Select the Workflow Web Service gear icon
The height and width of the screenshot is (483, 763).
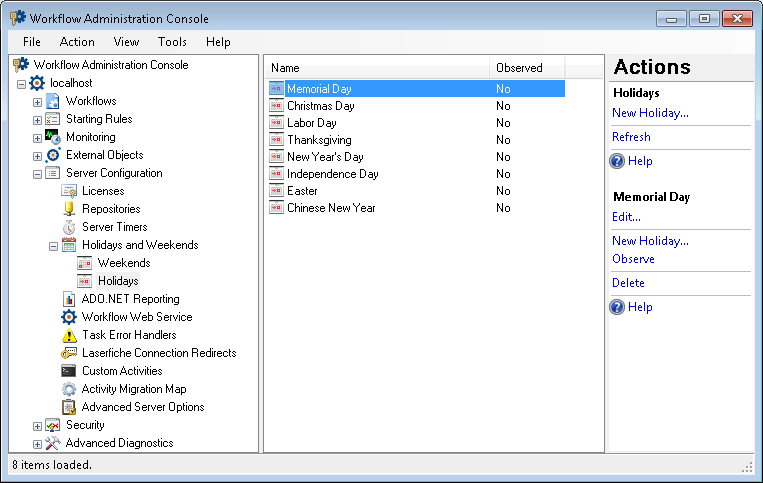(69, 317)
